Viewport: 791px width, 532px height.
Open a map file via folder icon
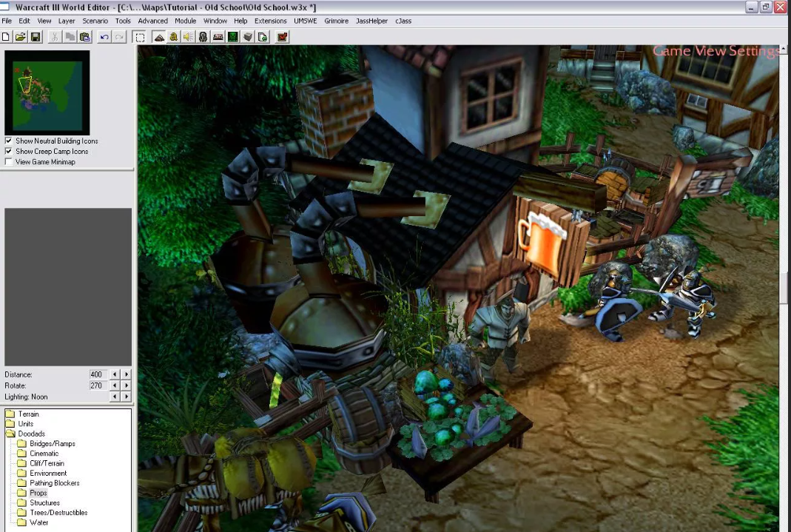coord(20,37)
